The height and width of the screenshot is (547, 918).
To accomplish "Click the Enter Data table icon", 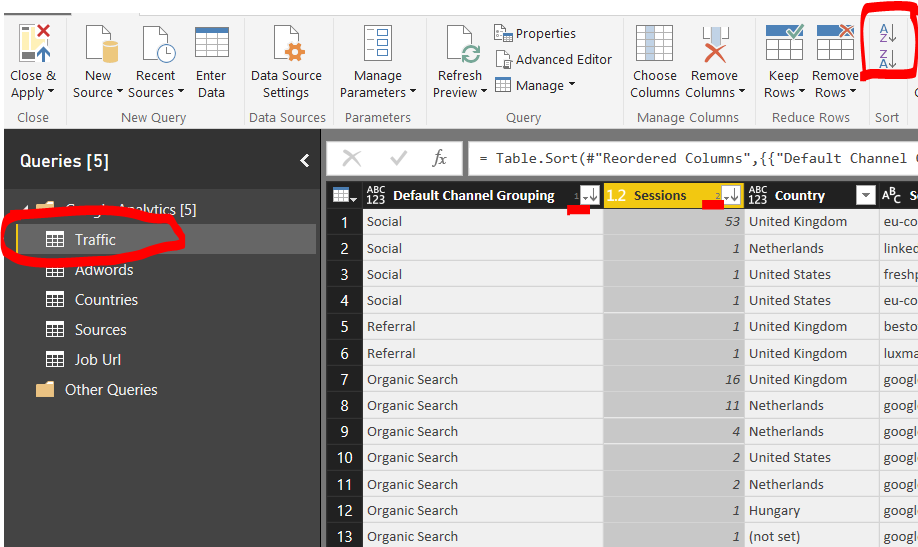I will click(x=211, y=42).
